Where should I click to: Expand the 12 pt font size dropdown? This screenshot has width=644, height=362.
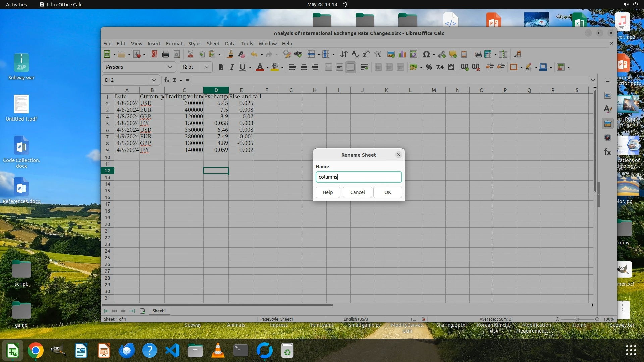point(207,67)
